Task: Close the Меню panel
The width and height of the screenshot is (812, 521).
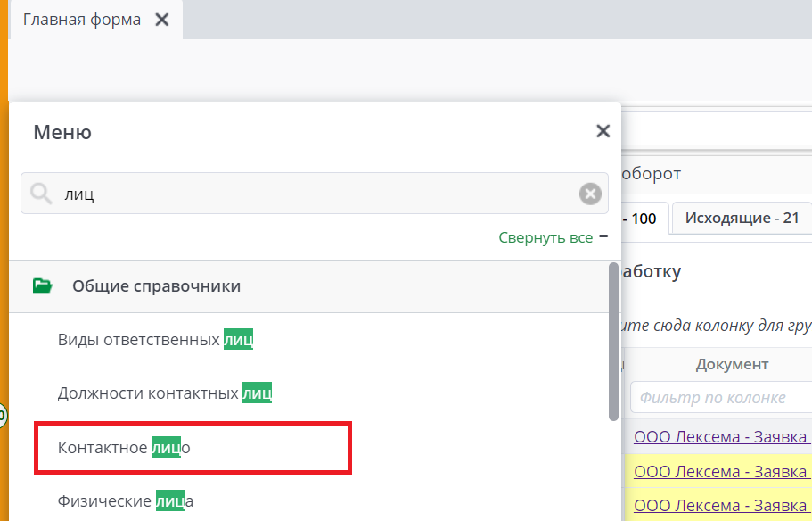Action: (x=603, y=132)
